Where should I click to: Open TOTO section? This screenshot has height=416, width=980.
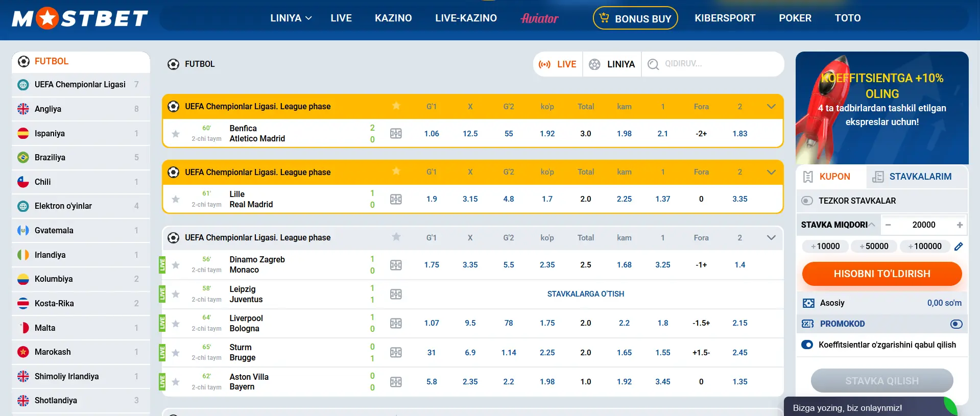pos(848,18)
